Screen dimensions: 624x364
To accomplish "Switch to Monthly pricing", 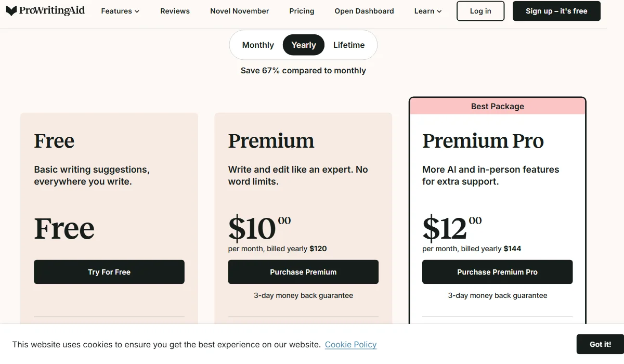I will 257,45.
